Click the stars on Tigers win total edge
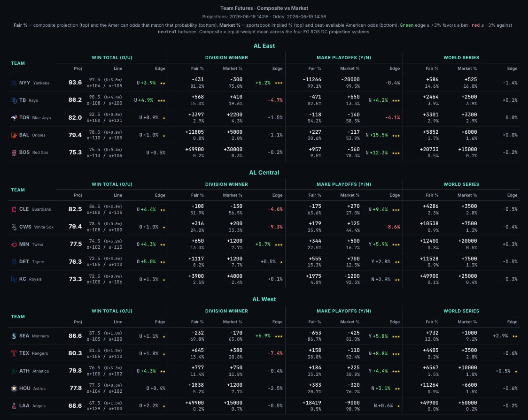Image resolution: width=528 pixels, height=420 pixels. coord(163,262)
